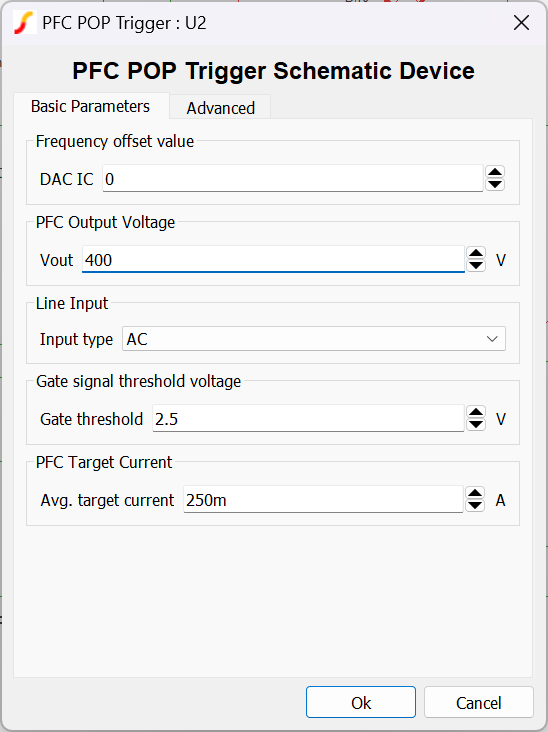Decrease the DAC IC value with down arrow
The image size is (548, 732).
[495, 184]
